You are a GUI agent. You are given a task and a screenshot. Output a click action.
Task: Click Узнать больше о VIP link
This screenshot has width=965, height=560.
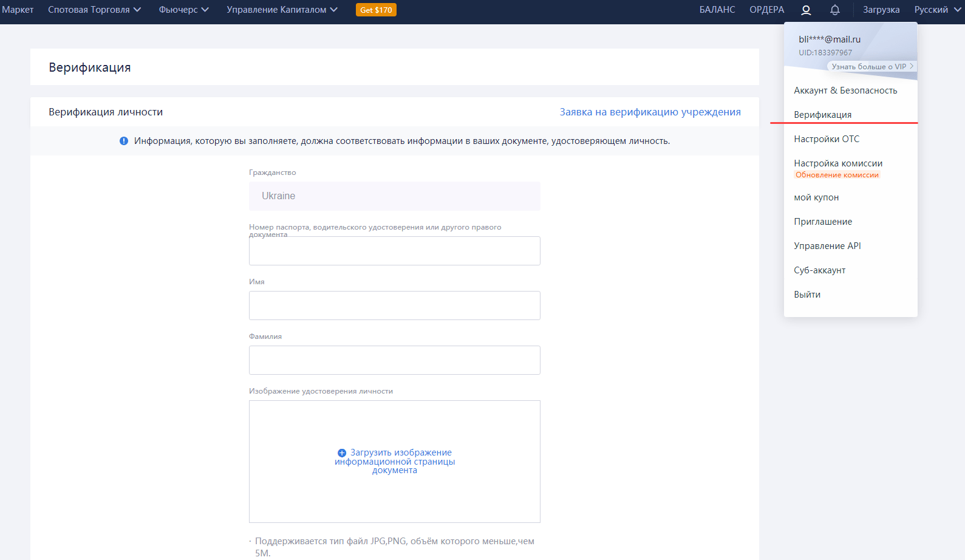(871, 67)
